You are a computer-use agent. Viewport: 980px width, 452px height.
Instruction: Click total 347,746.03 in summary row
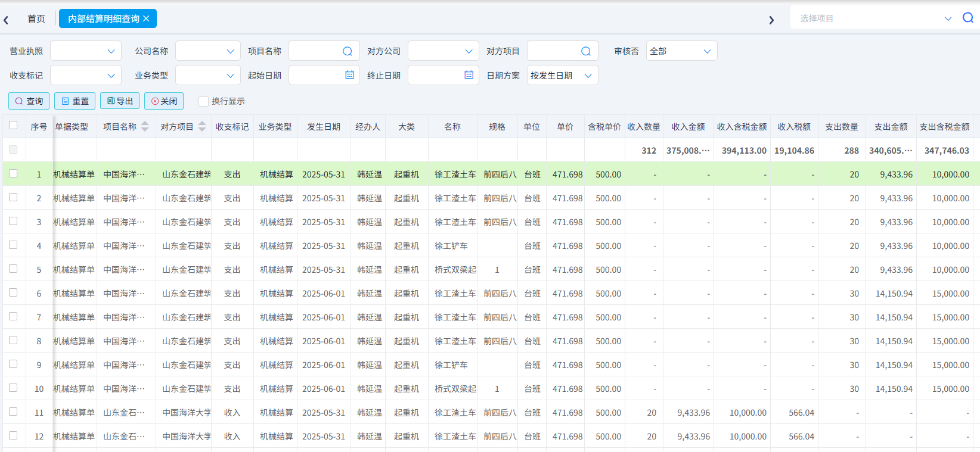pos(947,151)
